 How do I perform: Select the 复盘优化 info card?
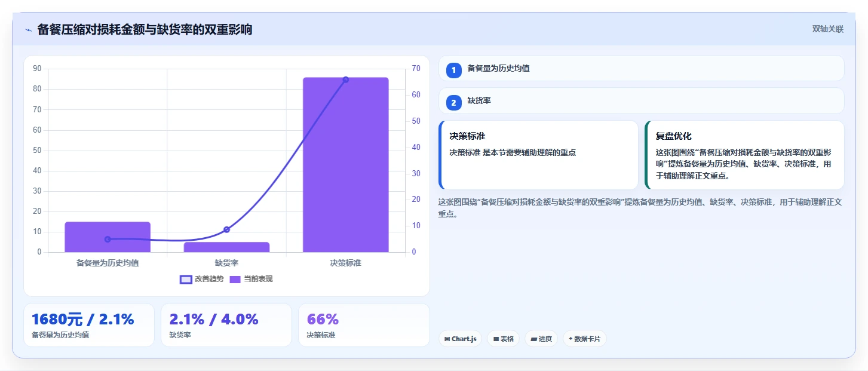(x=744, y=155)
